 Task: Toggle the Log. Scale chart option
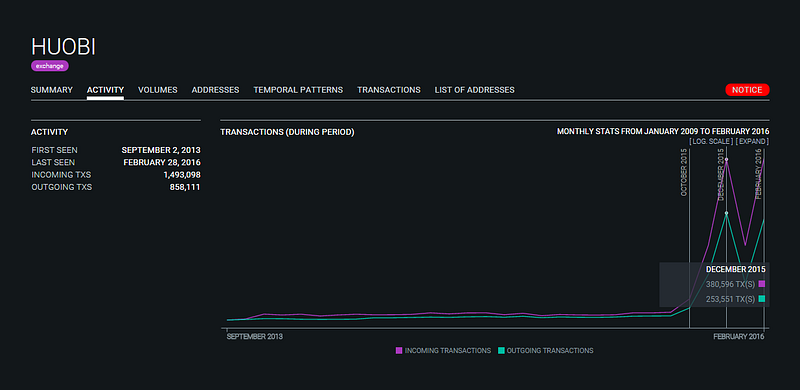tap(711, 141)
